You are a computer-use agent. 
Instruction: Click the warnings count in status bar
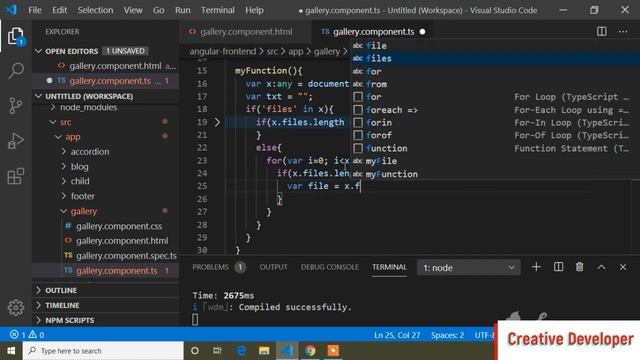tap(36, 335)
